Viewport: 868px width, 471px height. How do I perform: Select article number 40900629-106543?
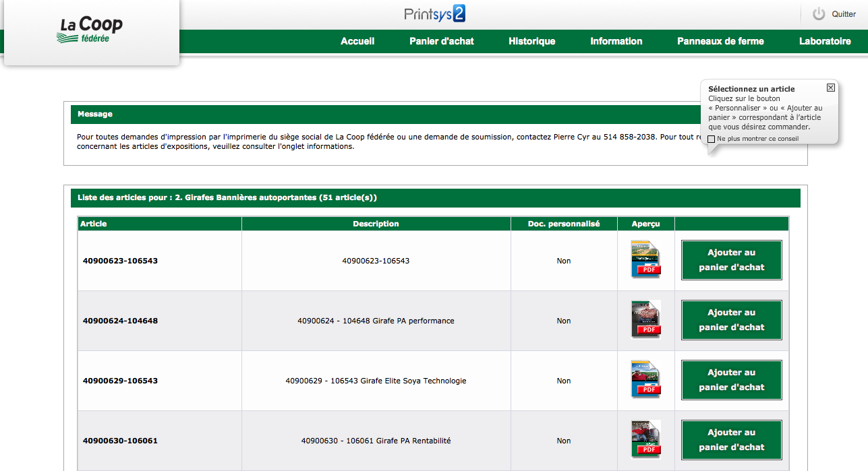click(x=120, y=381)
